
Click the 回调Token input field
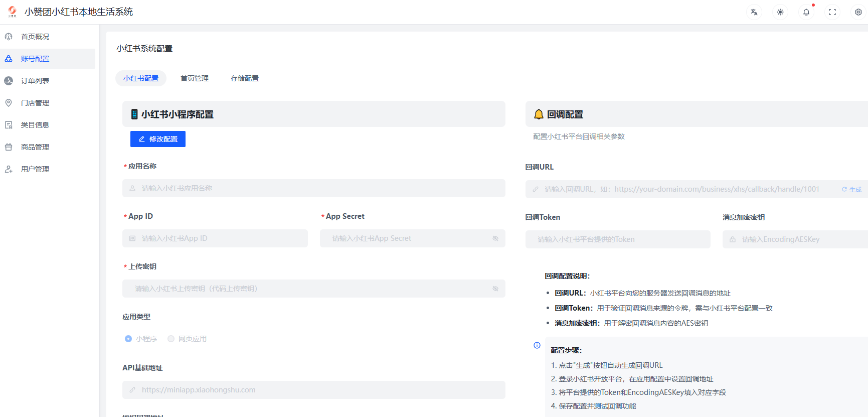(618, 239)
